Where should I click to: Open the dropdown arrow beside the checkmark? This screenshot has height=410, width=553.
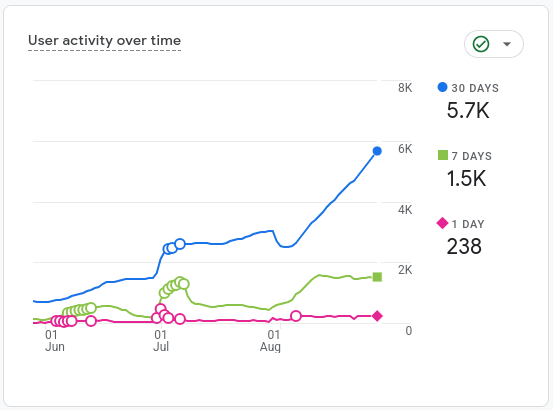point(507,44)
